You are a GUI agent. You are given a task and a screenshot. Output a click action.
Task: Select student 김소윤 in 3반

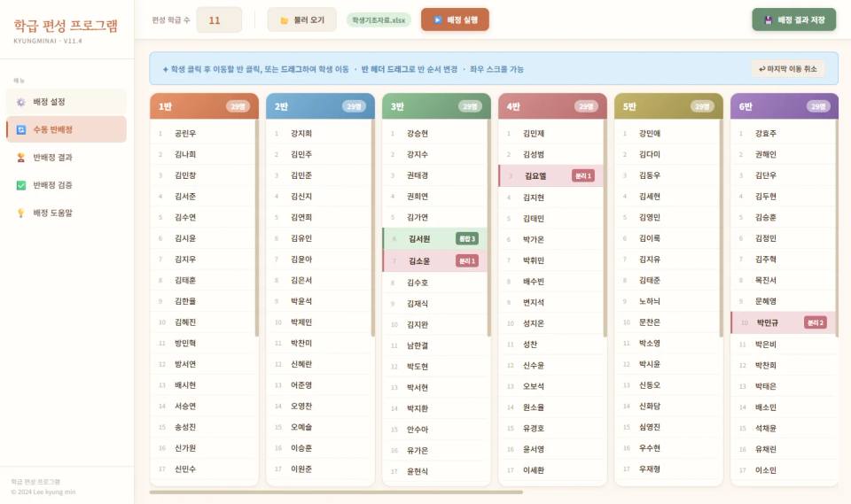coord(434,261)
